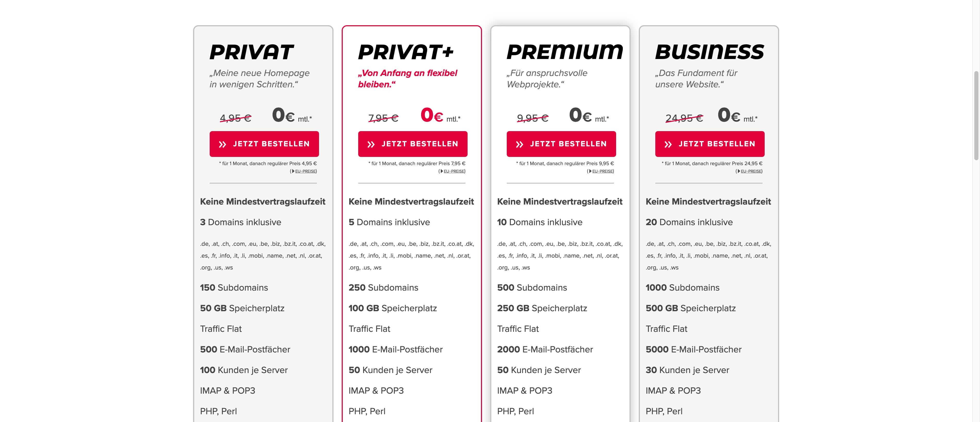Click the red 0€ price in Privat+
Viewport: 980px width, 422px height.
[x=432, y=115]
